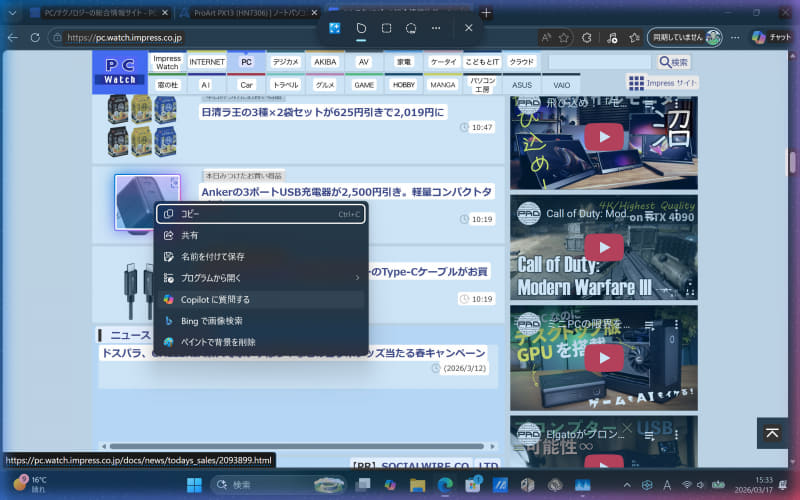Open the AKIBA navigation tab

point(325,62)
